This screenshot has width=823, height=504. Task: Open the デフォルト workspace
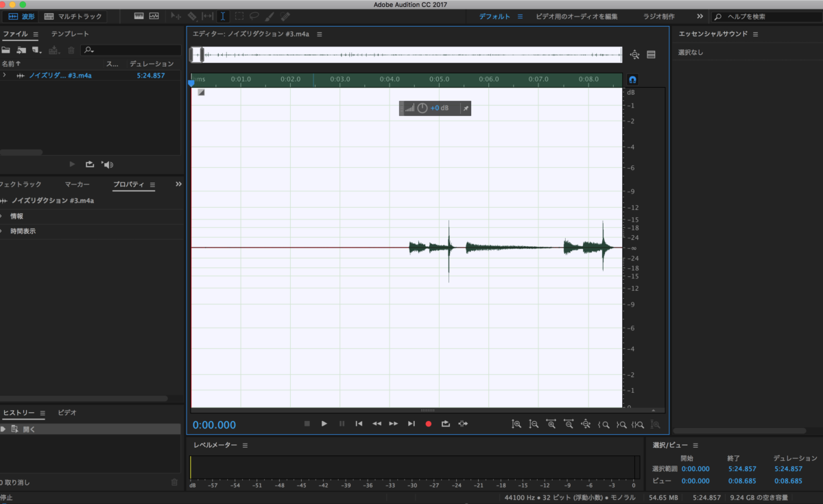click(x=494, y=16)
